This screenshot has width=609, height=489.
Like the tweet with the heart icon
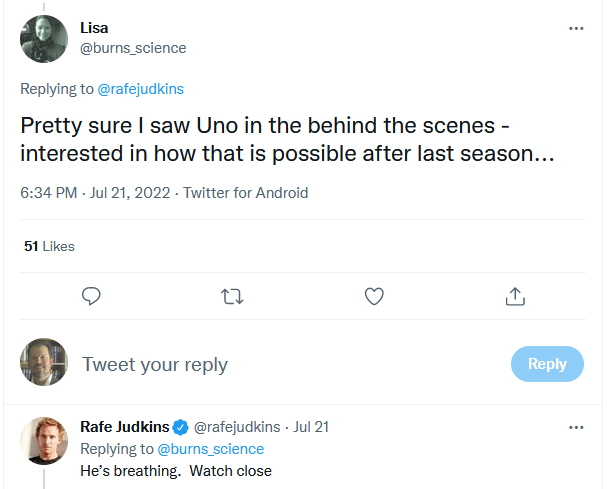[x=374, y=296]
